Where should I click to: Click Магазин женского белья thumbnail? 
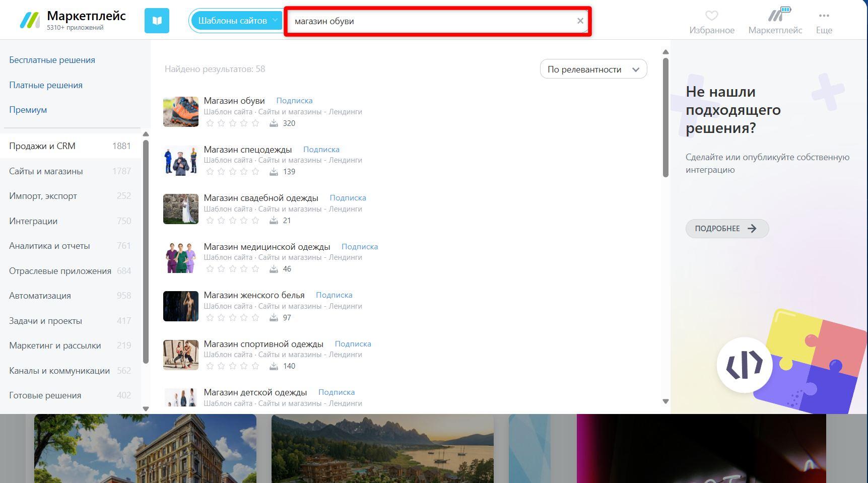coord(181,306)
